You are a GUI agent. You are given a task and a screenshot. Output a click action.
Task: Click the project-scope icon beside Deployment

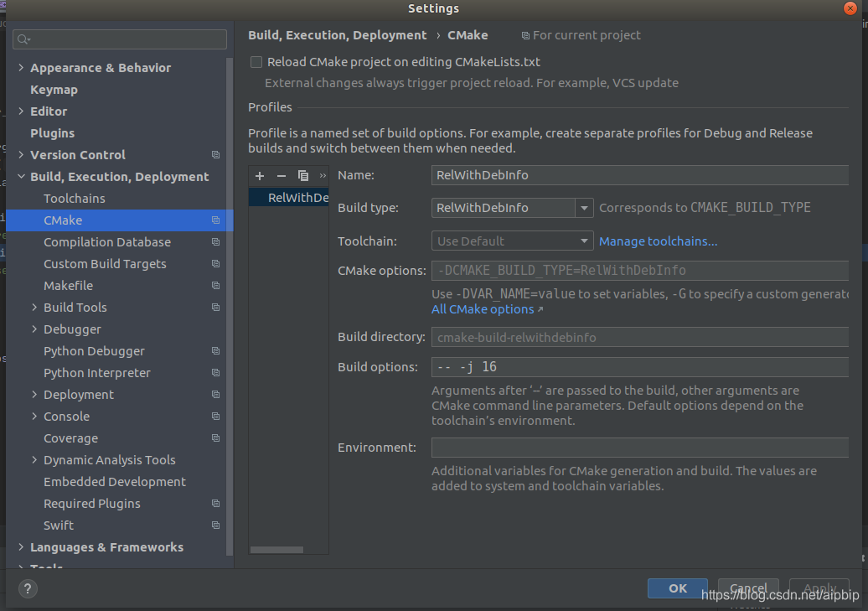(216, 395)
